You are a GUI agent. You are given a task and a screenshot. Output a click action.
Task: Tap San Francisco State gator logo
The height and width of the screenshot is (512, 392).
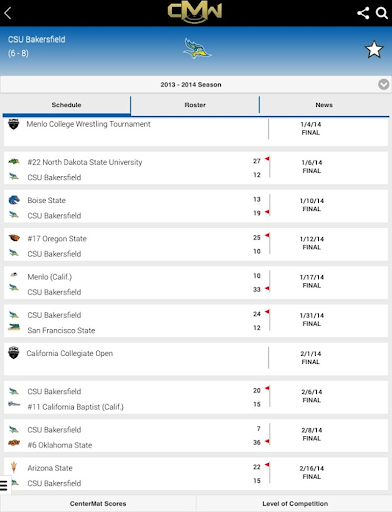pyautogui.click(x=14, y=327)
